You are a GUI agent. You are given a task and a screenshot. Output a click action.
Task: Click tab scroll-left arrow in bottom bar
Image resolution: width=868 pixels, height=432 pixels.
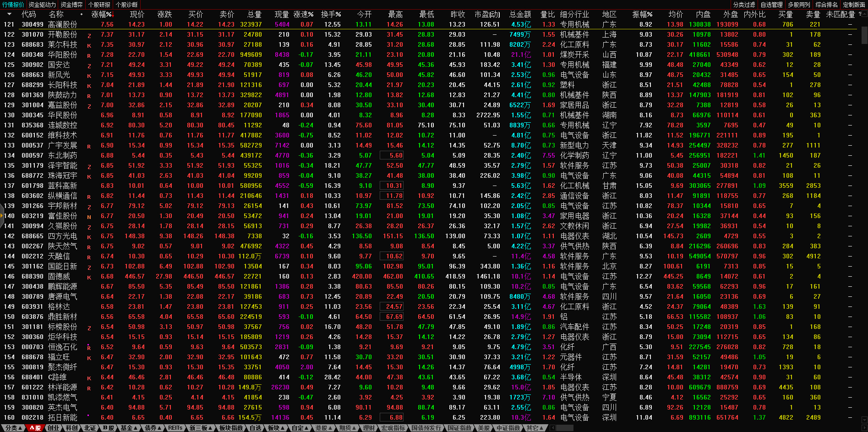click(x=553, y=428)
